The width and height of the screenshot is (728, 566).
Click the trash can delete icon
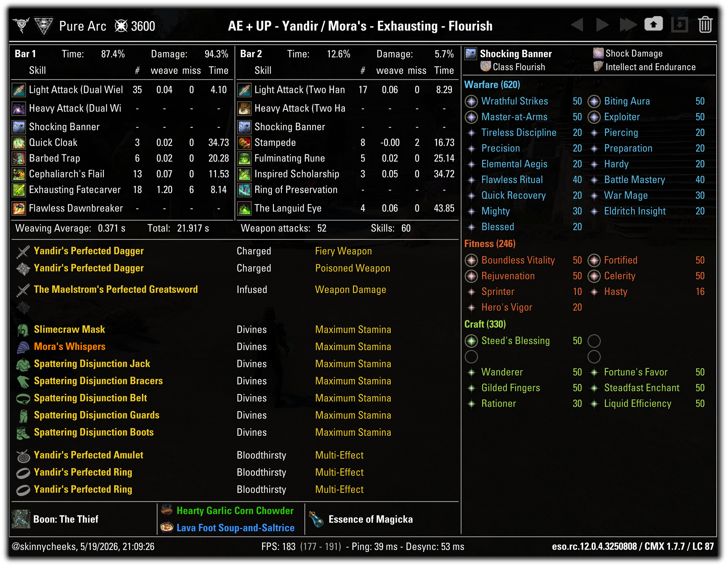coord(705,25)
